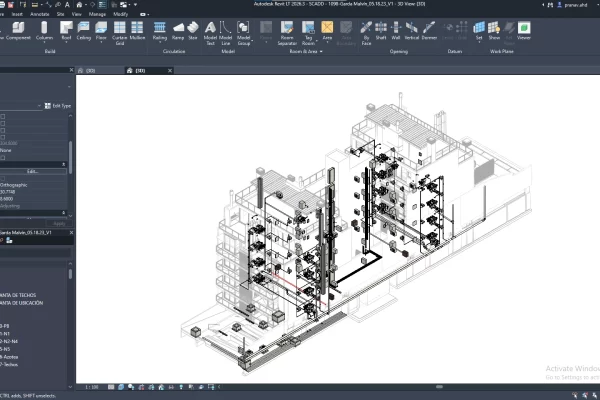Open the View ribbon tab
The height and width of the screenshot is (400, 600).
[77, 14]
